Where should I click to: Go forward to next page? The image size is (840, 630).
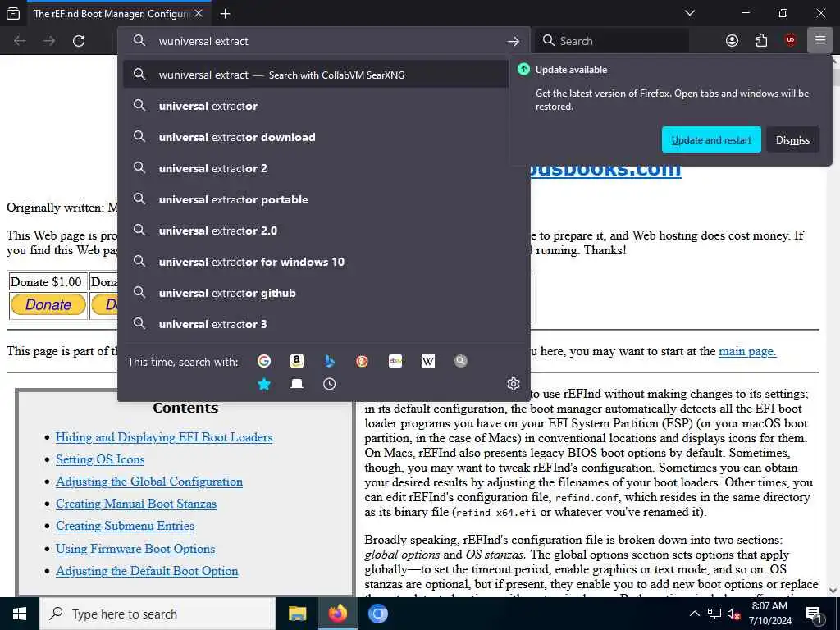pyautogui.click(x=49, y=41)
